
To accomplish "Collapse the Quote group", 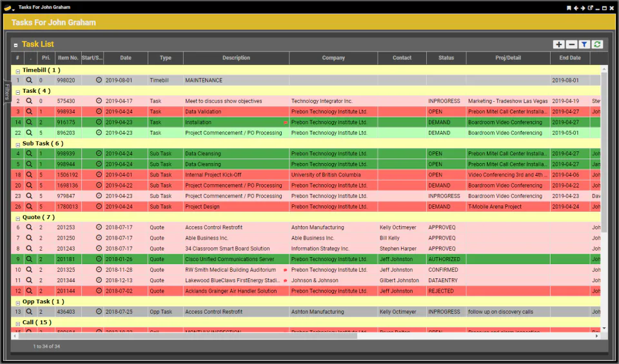I will coord(18,218).
